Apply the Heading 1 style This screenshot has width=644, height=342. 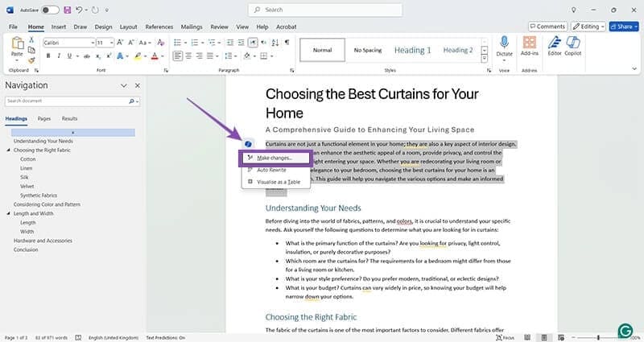412,50
